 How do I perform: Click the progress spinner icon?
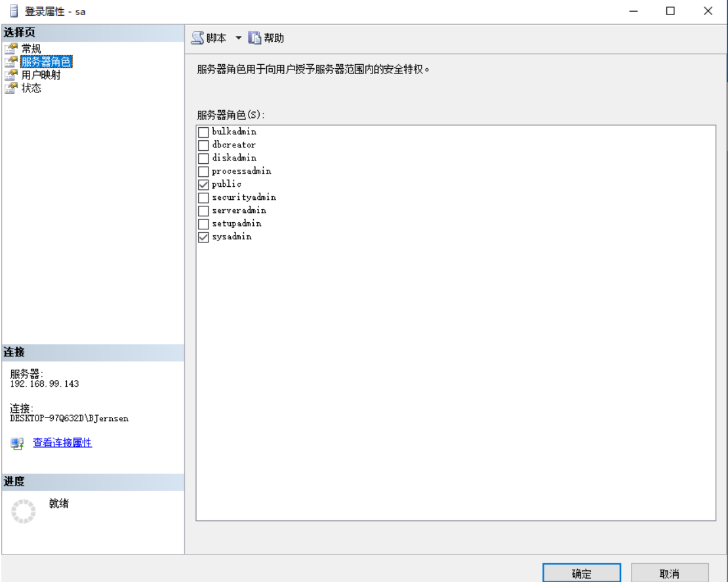pyautogui.click(x=23, y=511)
